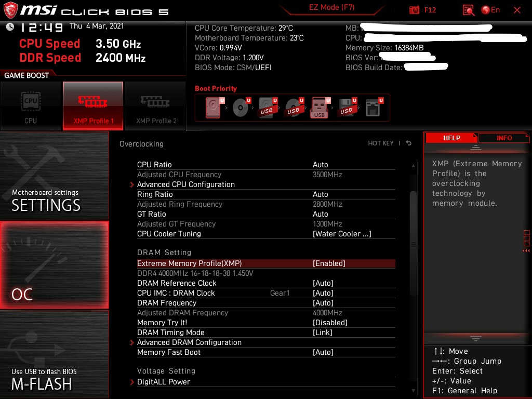Image resolution: width=532 pixels, height=399 pixels.
Task: Switch to the INFO tab
Action: pyautogui.click(x=504, y=138)
